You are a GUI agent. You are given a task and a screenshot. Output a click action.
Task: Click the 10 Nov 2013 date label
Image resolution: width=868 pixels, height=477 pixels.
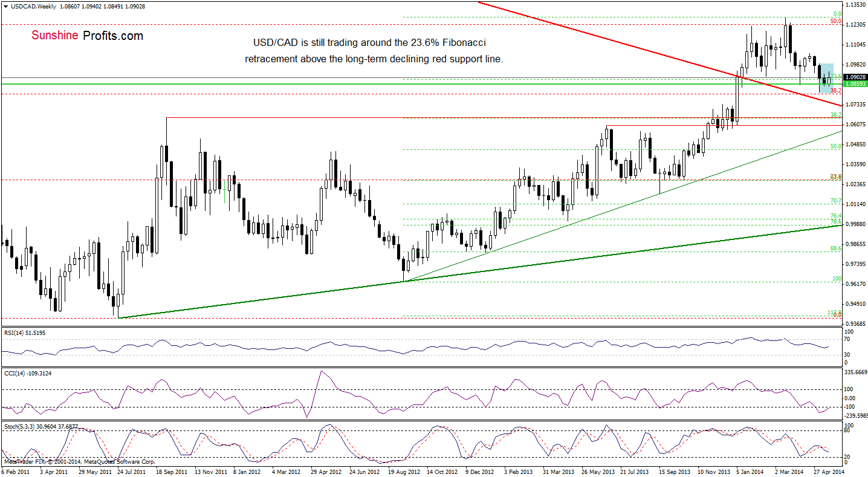[x=713, y=471]
